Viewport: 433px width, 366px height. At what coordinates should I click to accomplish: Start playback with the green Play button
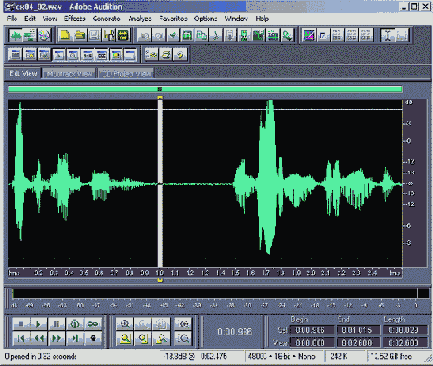click(x=38, y=324)
